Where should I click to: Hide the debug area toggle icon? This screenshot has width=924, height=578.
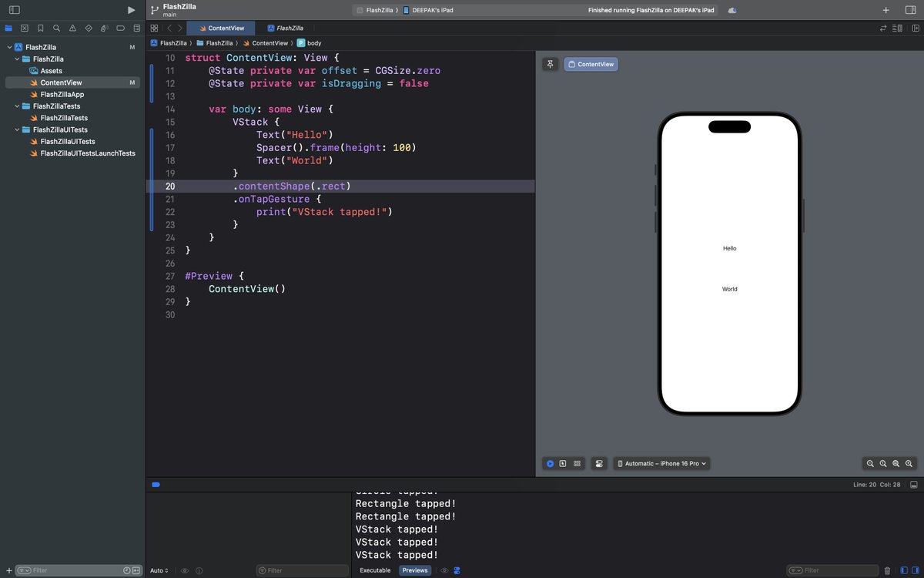click(914, 485)
